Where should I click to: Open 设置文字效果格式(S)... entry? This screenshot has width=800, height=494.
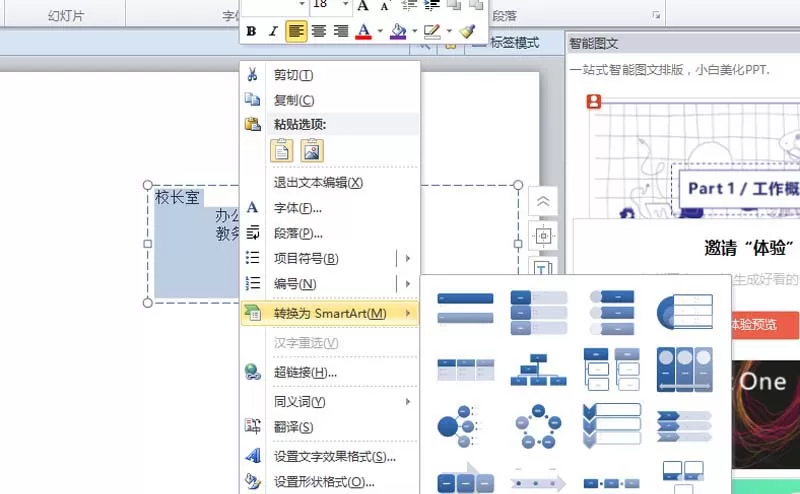[330, 457]
